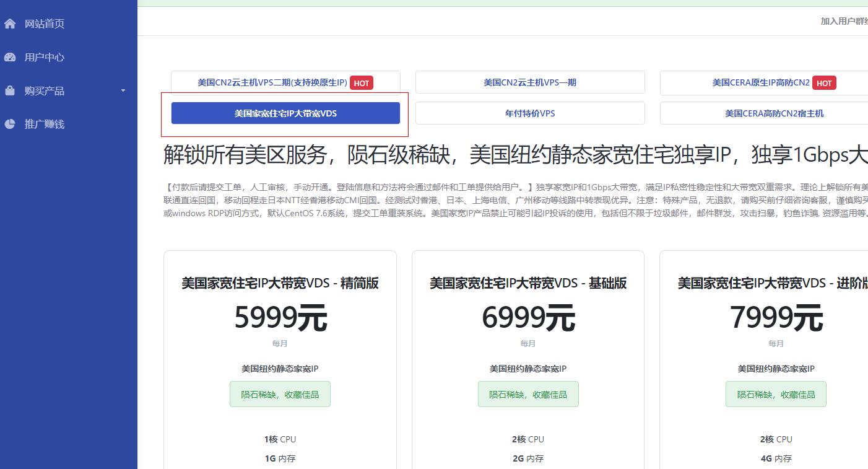The width and height of the screenshot is (868, 469).
Task: Click 美国纽约静态家宽IP in 精简版 card
Action: pyautogui.click(x=280, y=369)
